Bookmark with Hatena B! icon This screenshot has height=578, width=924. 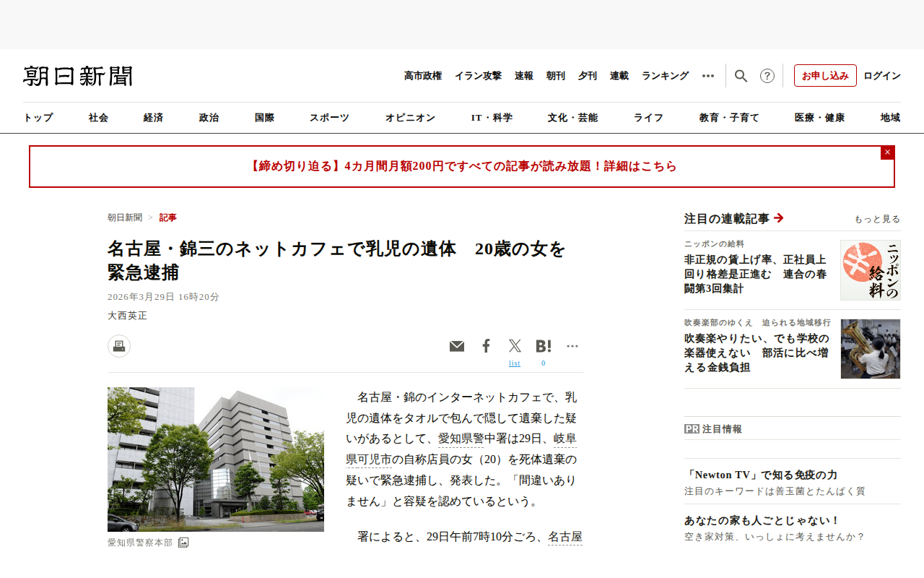[x=544, y=346]
